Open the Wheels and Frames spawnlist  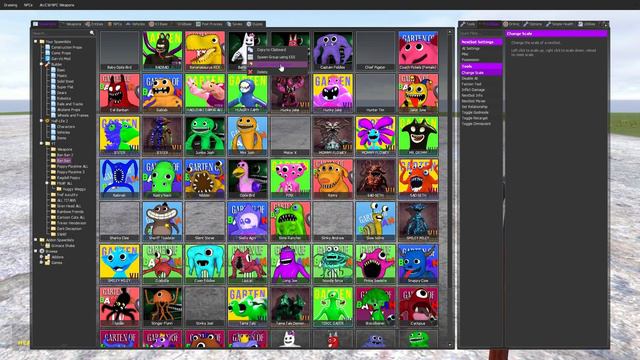point(73,116)
